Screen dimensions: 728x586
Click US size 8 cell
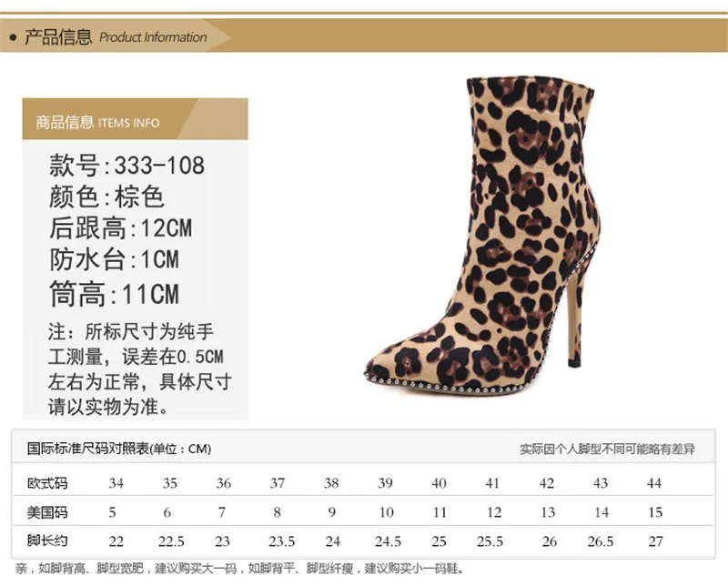coord(278,512)
